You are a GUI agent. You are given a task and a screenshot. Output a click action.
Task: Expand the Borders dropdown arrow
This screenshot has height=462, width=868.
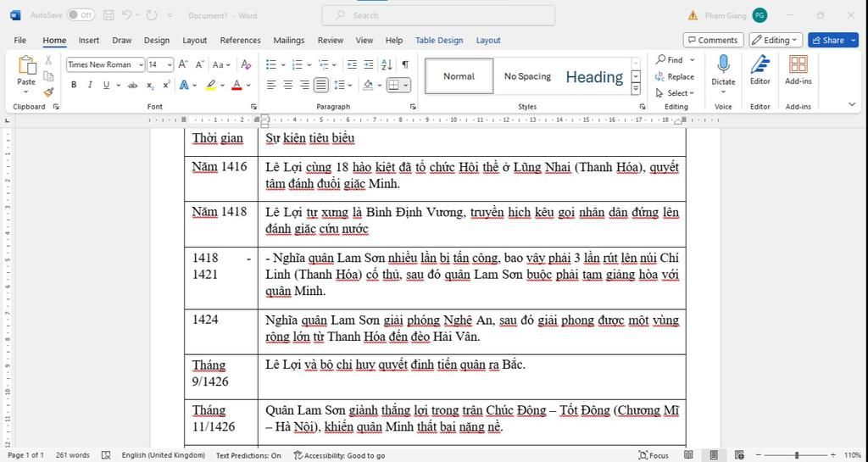point(406,86)
